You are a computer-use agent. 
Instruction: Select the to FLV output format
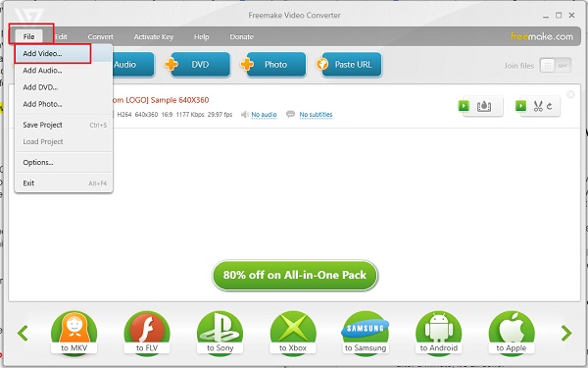147,334
